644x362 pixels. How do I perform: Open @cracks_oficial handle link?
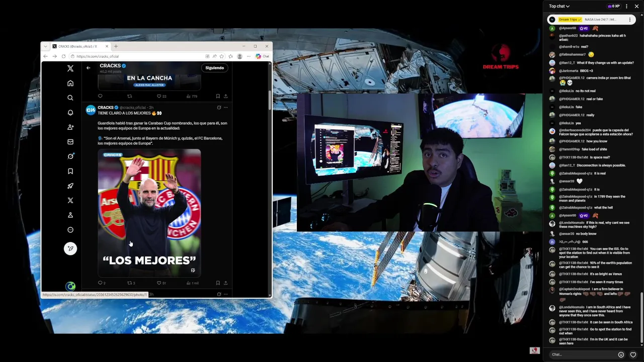pos(132,108)
